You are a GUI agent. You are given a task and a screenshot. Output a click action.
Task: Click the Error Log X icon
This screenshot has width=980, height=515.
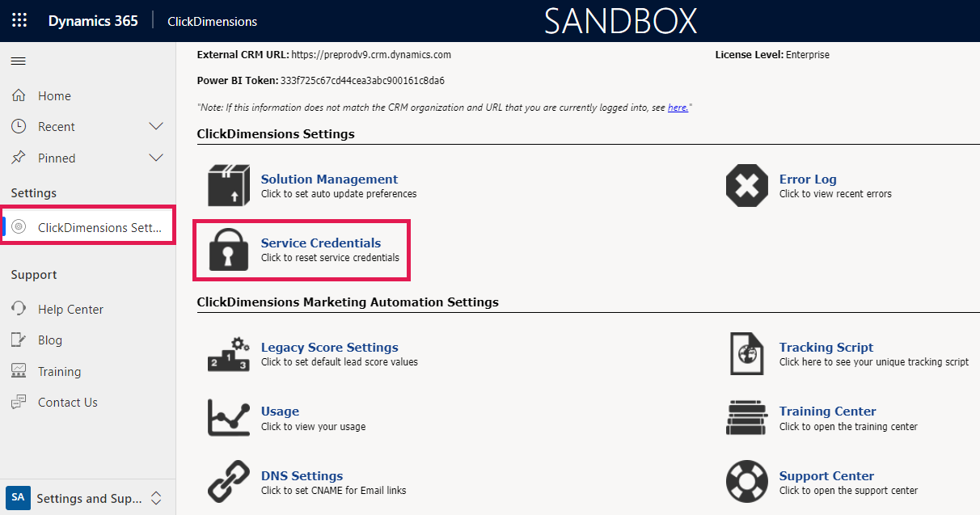[x=747, y=185]
